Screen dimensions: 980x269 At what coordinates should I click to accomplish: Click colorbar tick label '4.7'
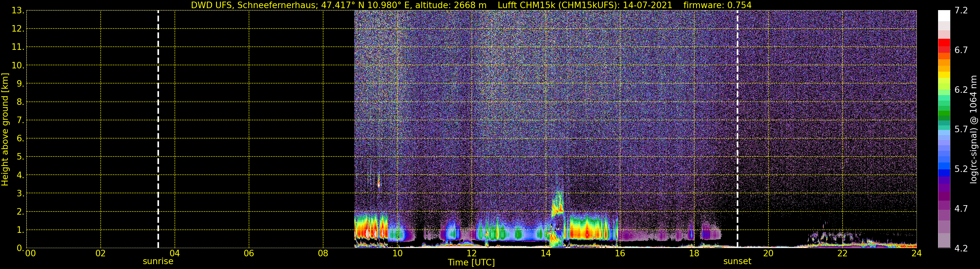[x=961, y=209]
